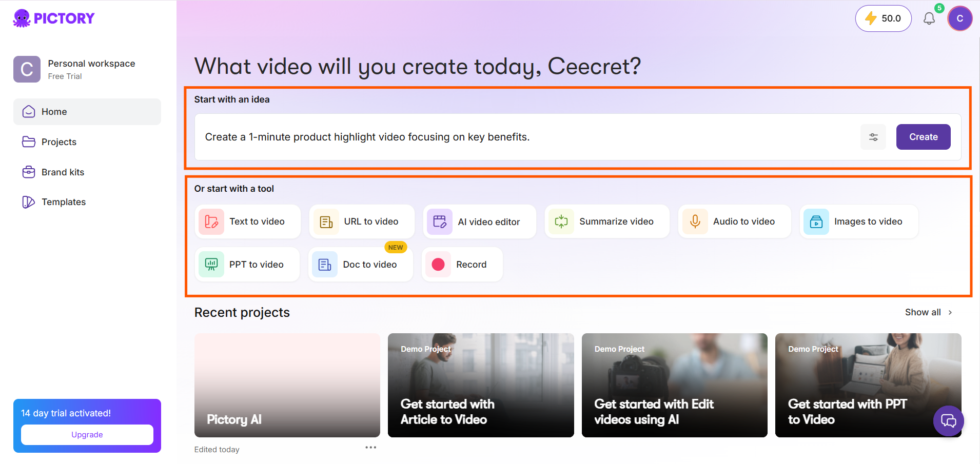Click the NEW badge on Doc to video
The height and width of the screenshot is (464, 980).
(x=396, y=247)
